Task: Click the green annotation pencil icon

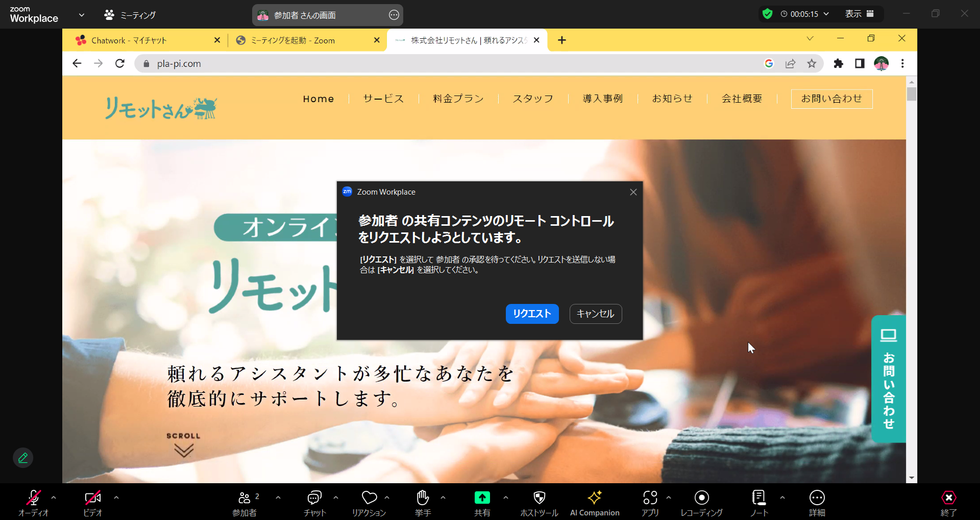Action: pyautogui.click(x=23, y=458)
